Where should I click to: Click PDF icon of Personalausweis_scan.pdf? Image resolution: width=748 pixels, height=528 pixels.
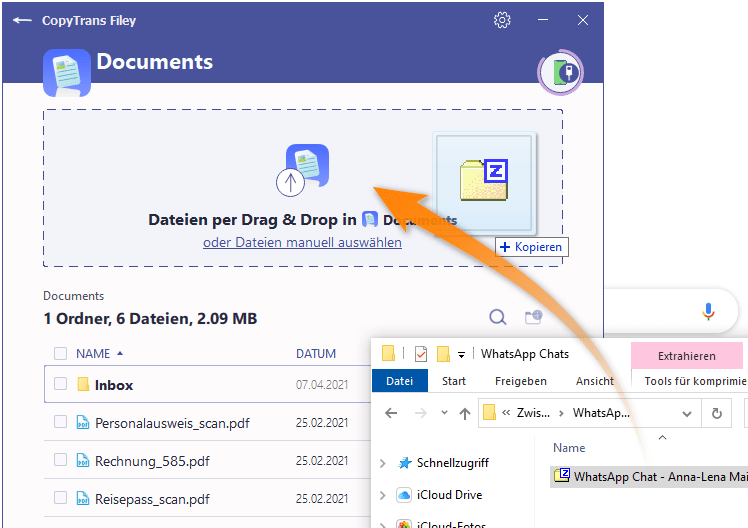(x=83, y=423)
